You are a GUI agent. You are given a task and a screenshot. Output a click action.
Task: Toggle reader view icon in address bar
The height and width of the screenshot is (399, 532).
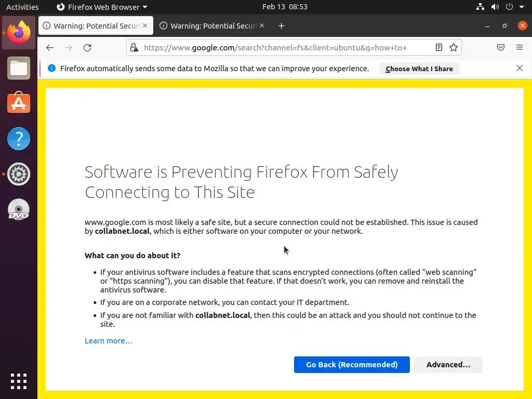[x=439, y=48]
